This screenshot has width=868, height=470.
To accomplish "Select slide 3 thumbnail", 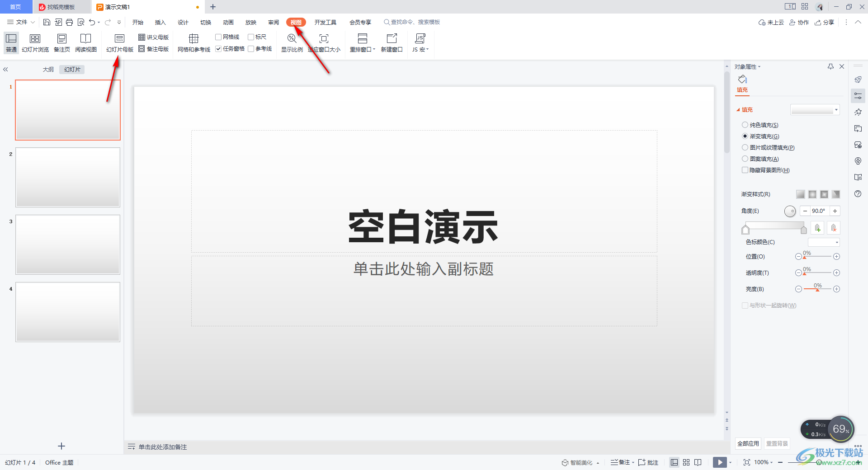I will point(68,244).
